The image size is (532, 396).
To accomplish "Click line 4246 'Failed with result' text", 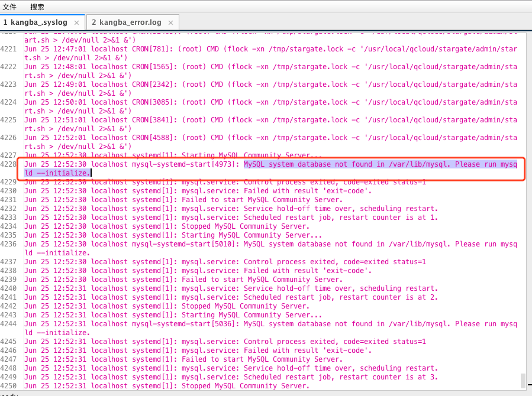I will [308, 350].
